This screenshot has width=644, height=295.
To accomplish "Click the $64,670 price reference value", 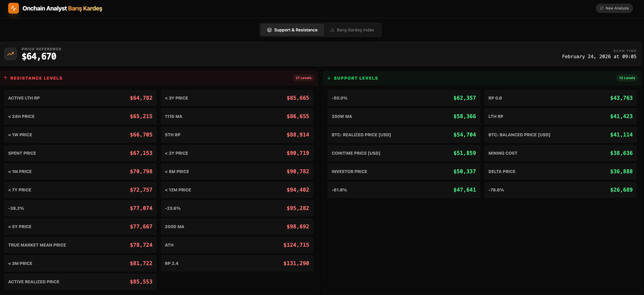I will pos(39,56).
